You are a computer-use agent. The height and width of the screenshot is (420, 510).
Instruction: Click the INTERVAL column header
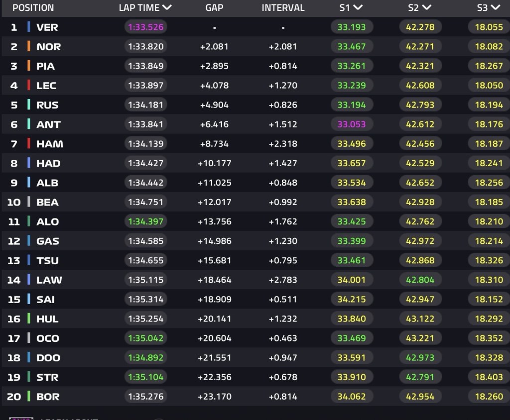[x=283, y=7]
